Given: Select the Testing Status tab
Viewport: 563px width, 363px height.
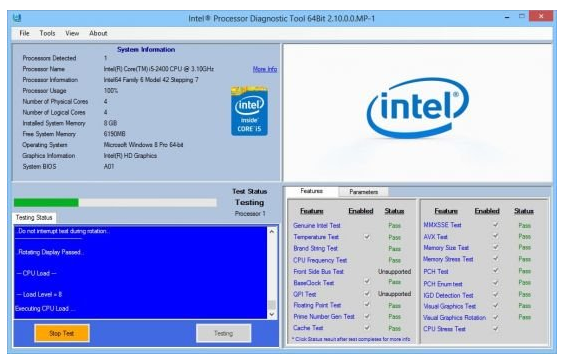Looking at the screenshot, I should 34,218.
